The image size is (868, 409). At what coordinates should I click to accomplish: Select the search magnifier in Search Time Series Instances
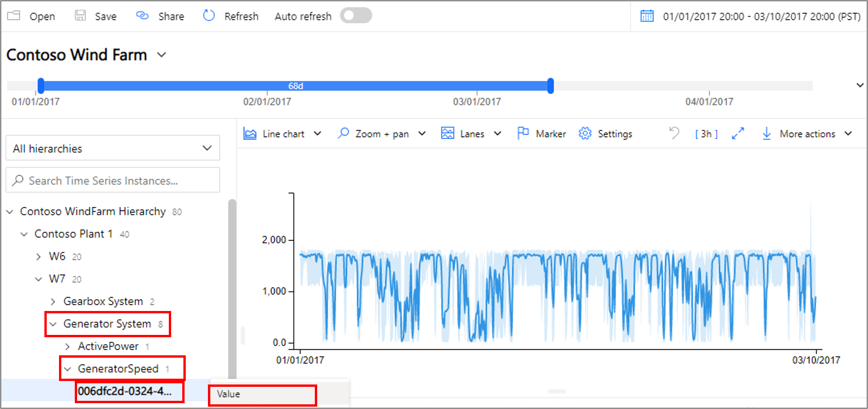19,180
